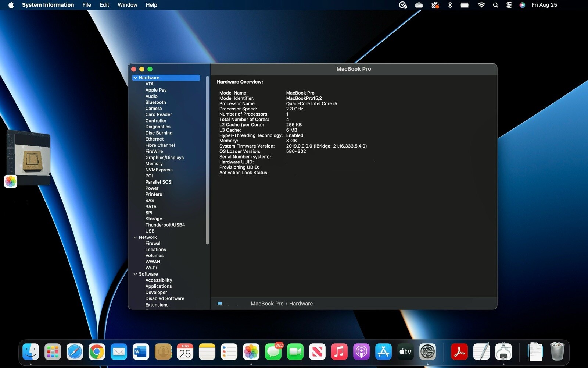Collapse the Network section chevron
This screenshot has width=588, height=368.
(135, 237)
